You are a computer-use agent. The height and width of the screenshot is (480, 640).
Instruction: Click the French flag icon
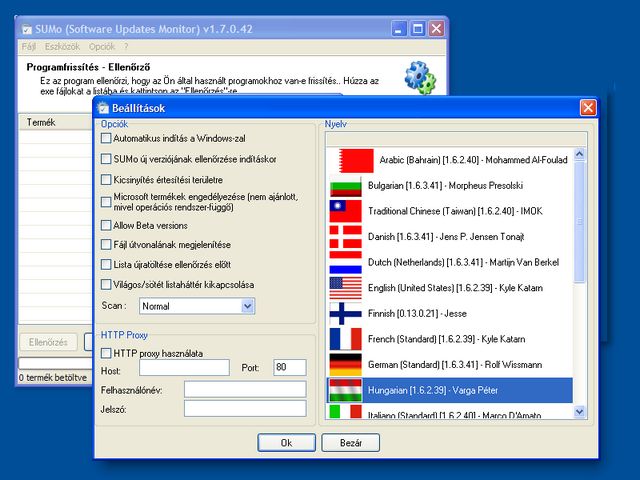click(x=345, y=340)
